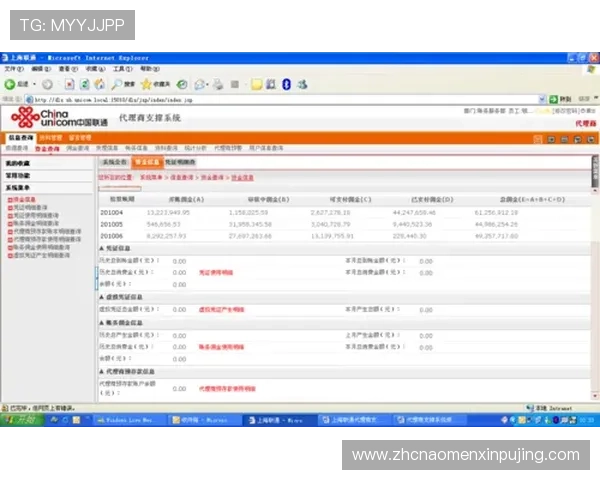This screenshot has width=600, height=480.
Task: Click the Bluetooth icon in IE toolbar
Action: [x=286, y=84]
